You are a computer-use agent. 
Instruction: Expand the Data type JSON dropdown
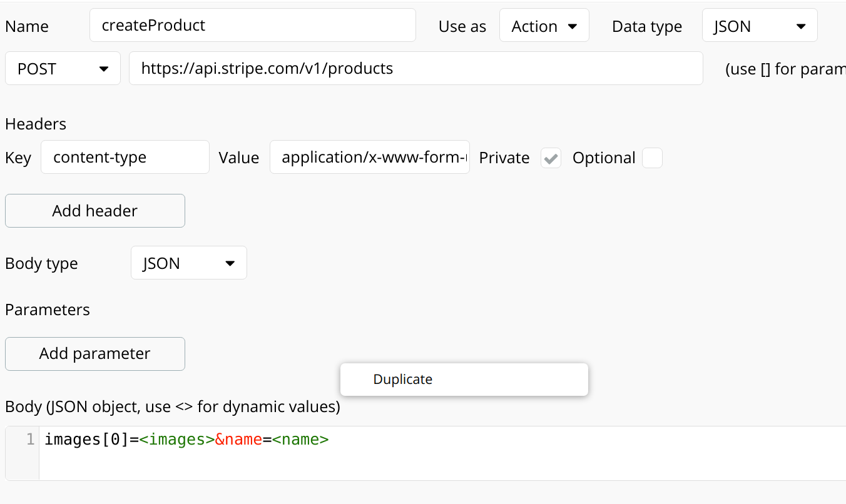click(759, 26)
